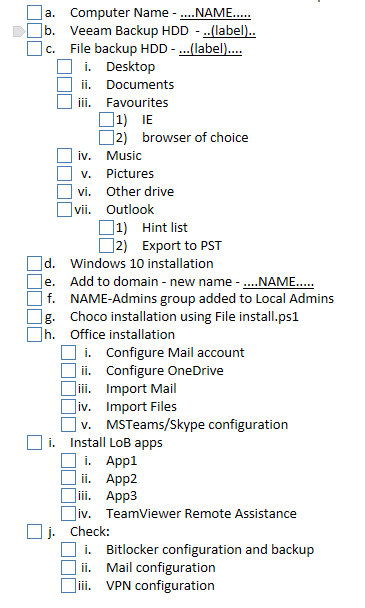Image resolution: width=365 pixels, height=608 pixels.
Task: Tick the Bitlocker configuration and backup checkbox
Action: 68,549
